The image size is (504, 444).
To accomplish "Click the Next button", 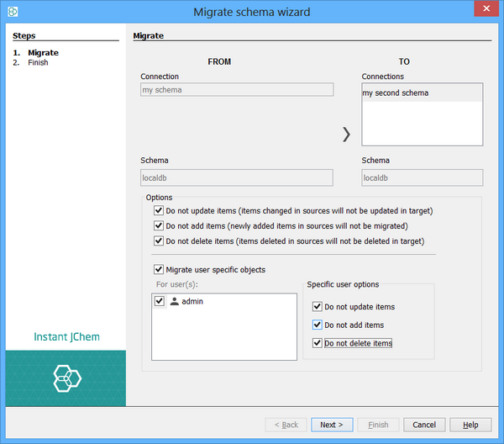I will click(x=332, y=425).
